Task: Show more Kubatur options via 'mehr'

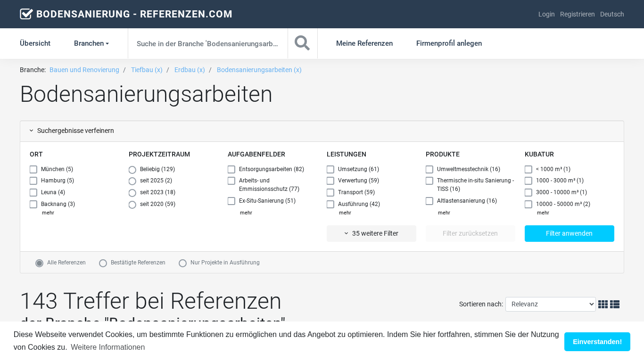Action: 543,213
